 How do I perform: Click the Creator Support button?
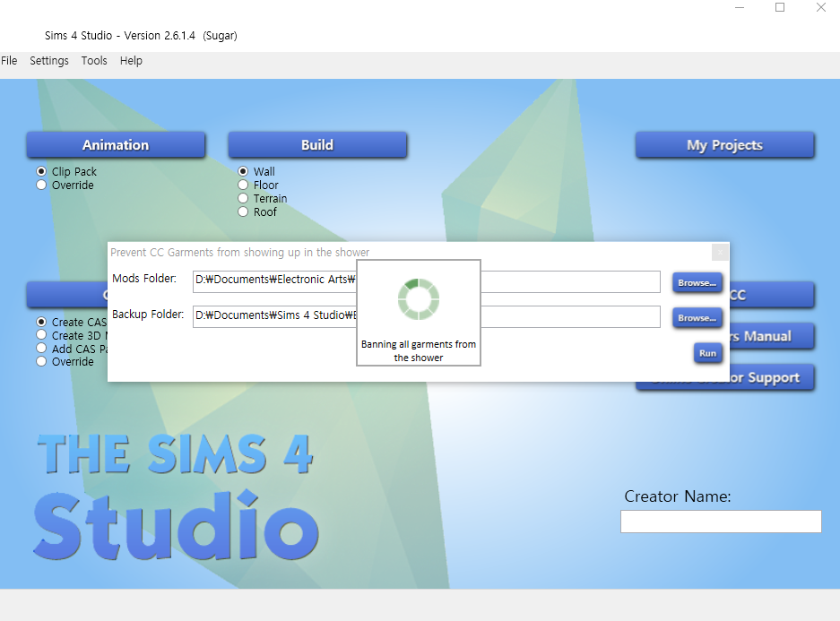click(x=772, y=378)
